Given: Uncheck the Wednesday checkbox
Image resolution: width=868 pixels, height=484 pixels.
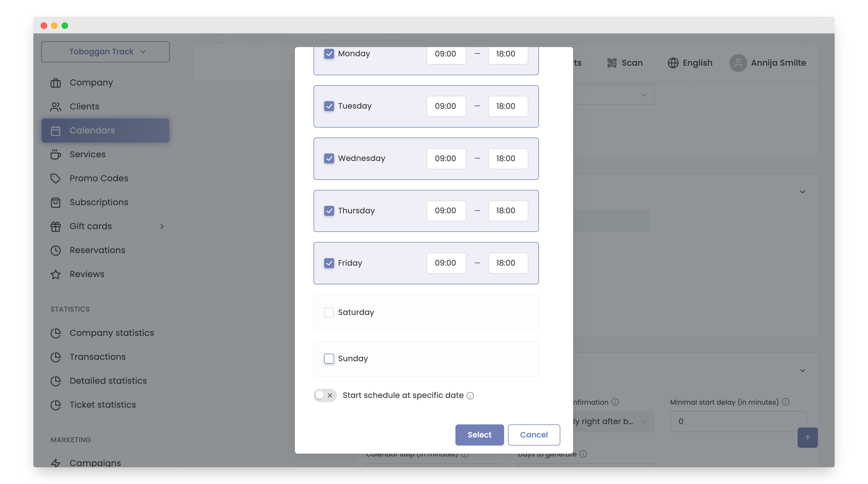Looking at the screenshot, I should [x=329, y=158].
